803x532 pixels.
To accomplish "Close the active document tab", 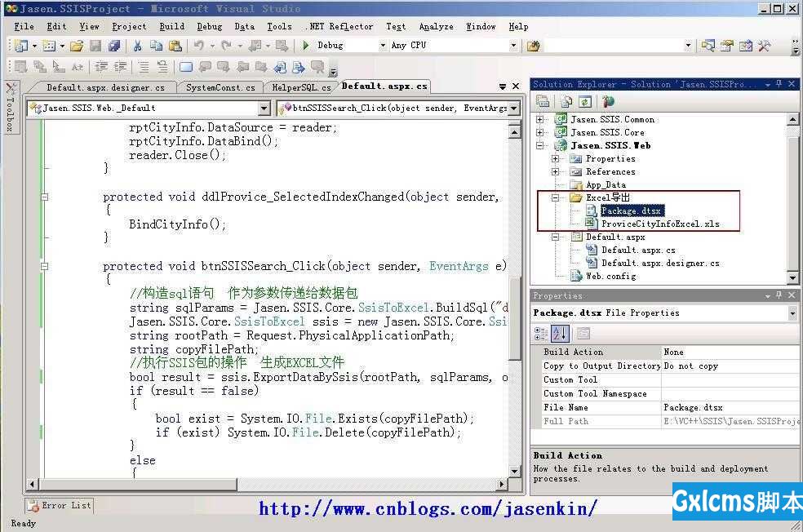I will click(x=516, y=86).
